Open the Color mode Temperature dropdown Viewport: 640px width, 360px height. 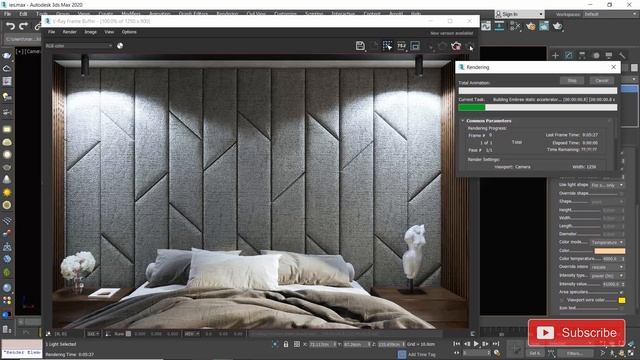(607, 242)
